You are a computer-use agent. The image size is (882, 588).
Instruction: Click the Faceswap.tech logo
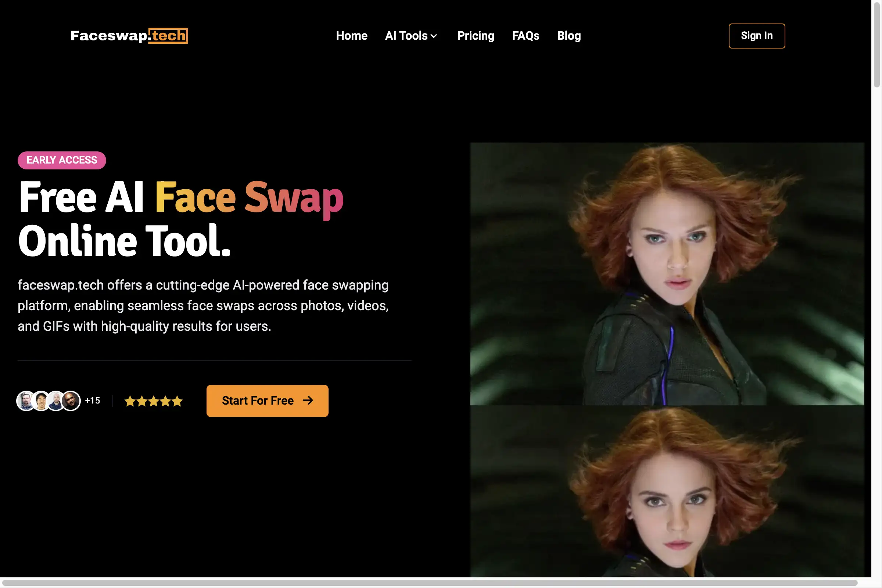129,36
